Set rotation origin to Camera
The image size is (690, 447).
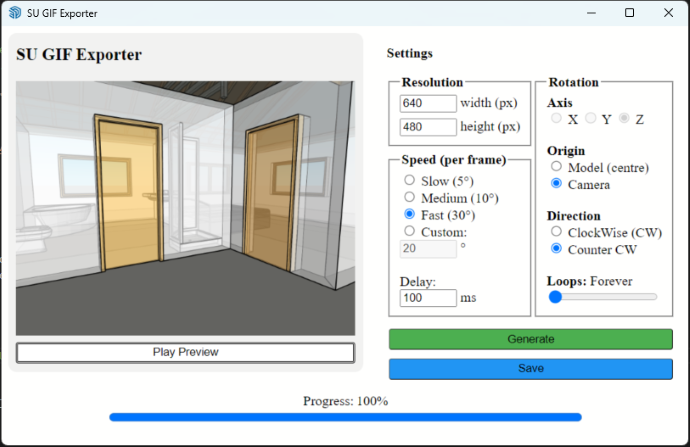[557, 184]
